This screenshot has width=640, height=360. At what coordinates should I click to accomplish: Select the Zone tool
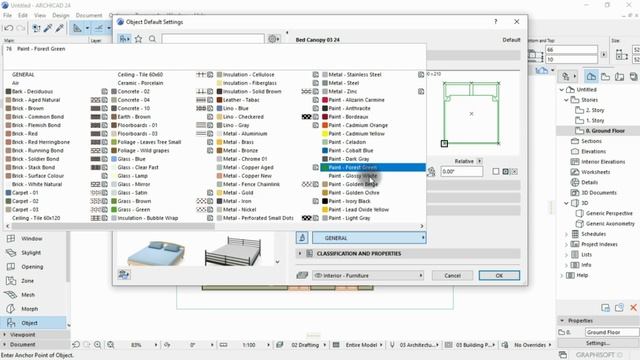coord(27,281)
